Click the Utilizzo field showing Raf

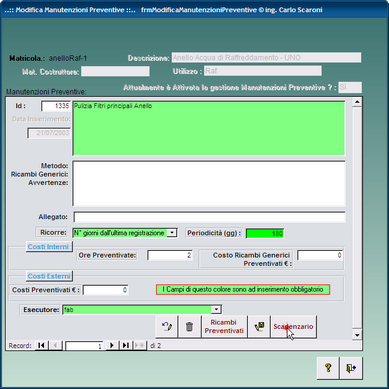click(263, 71)
